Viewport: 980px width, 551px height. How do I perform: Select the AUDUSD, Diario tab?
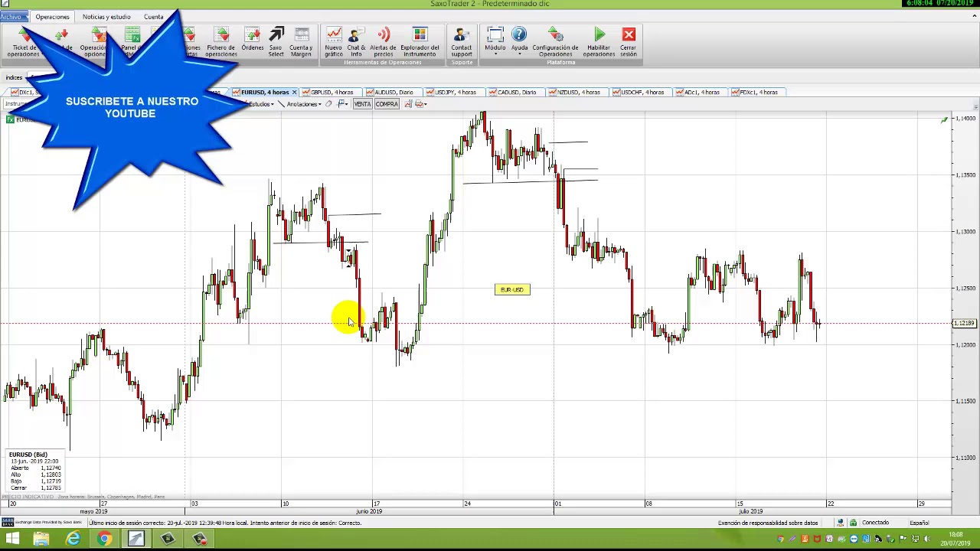point(393,92)
